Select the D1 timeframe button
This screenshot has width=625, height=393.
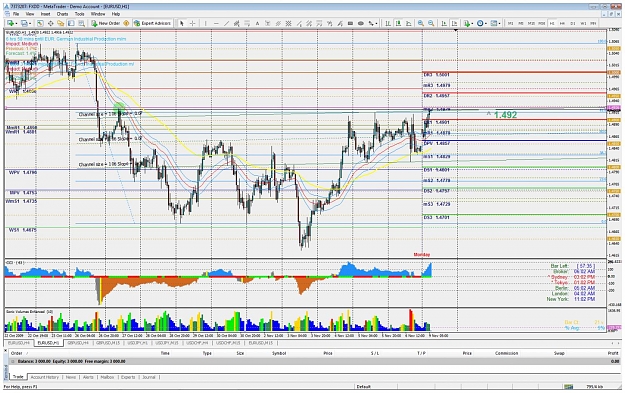tap(572, 23)
